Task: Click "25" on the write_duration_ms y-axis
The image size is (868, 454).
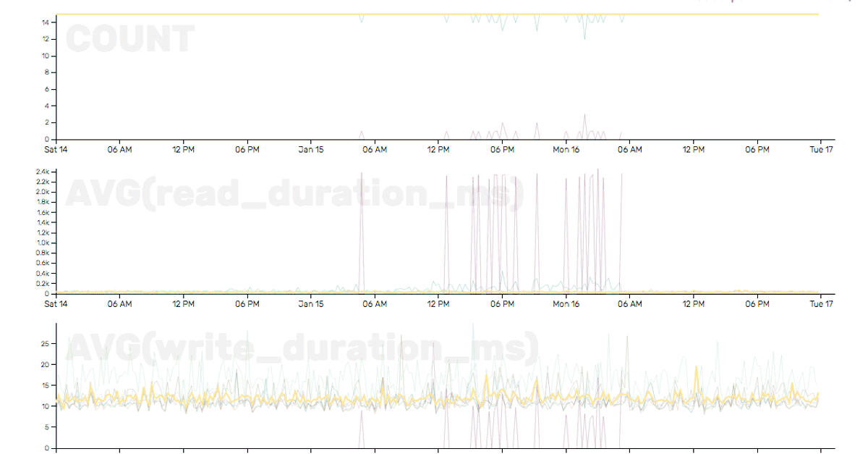Action: pyautogui.click(x=45, y=344)
